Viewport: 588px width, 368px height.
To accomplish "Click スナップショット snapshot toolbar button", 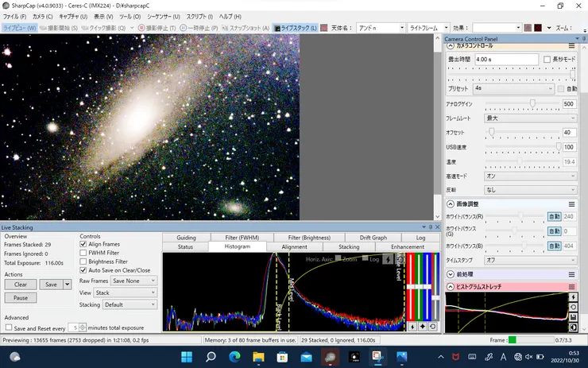I will pos(246,28).
